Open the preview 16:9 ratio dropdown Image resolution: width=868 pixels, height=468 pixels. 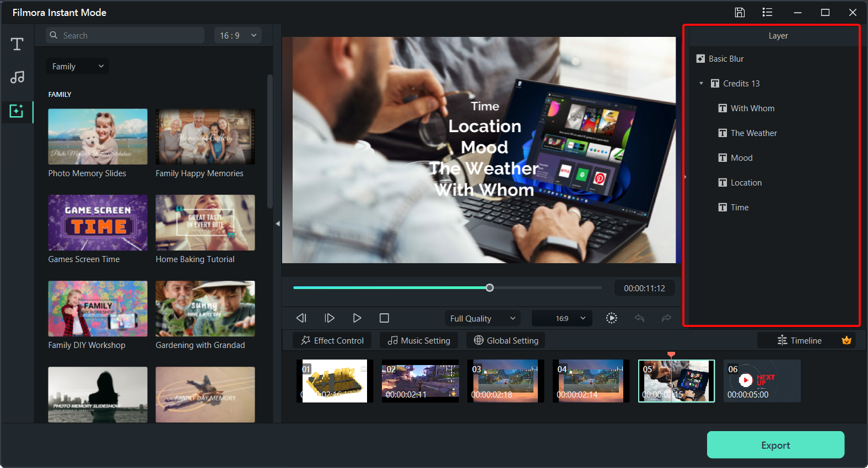[x=562, y=318]
